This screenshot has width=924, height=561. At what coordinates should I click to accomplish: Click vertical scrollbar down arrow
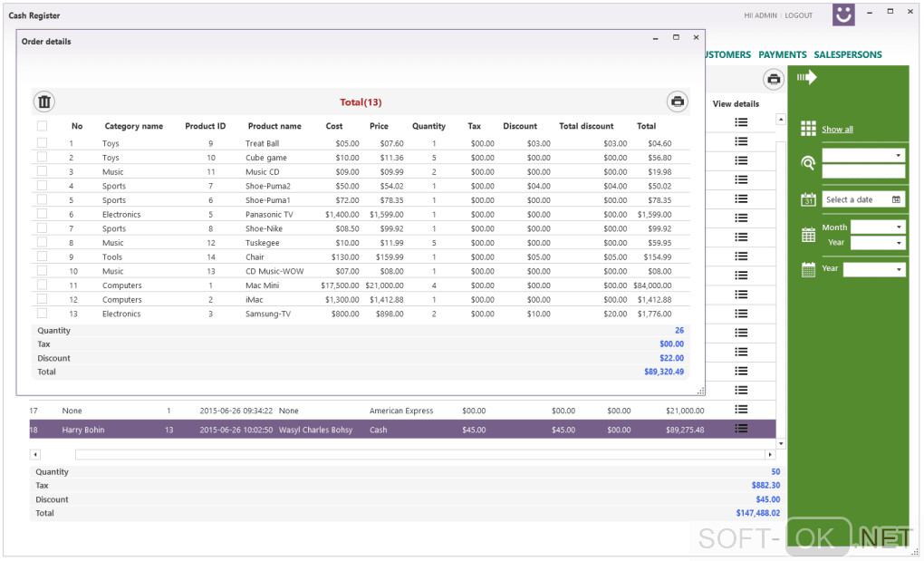(x=781, y=444)
